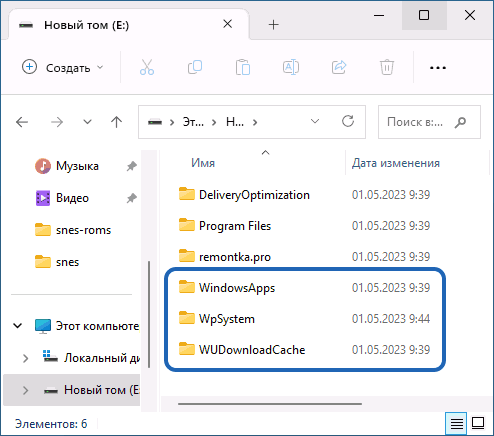Go forward with the right arrow
The width and height of the screenshot is (494, 436).
[x=57, y=122]
